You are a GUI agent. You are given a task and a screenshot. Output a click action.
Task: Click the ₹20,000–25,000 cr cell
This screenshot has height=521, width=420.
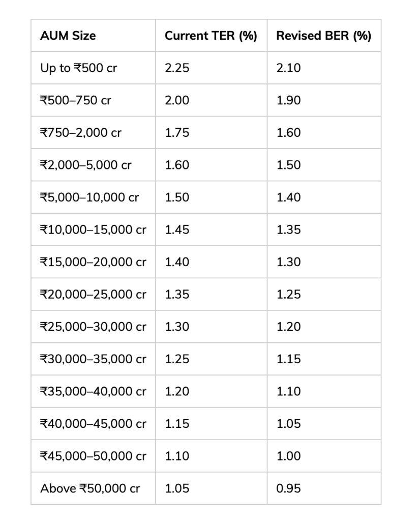coord(93,294)
